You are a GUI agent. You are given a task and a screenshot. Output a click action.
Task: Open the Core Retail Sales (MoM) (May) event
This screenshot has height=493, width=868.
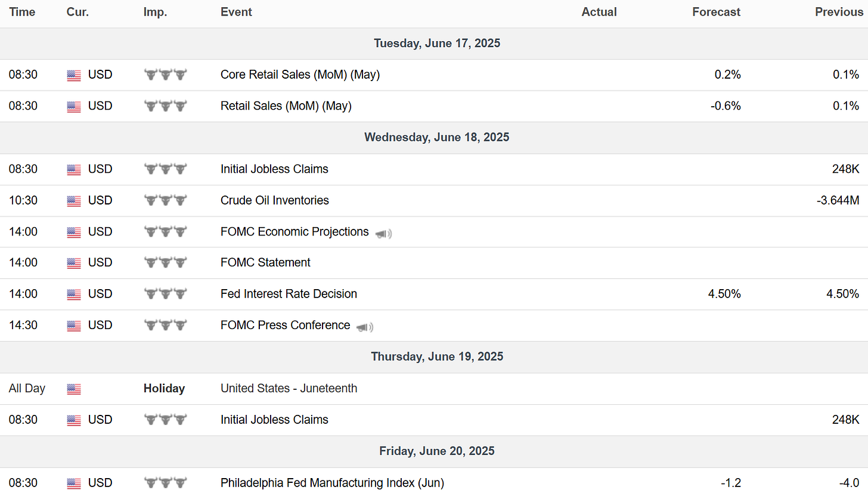(300, 75)
